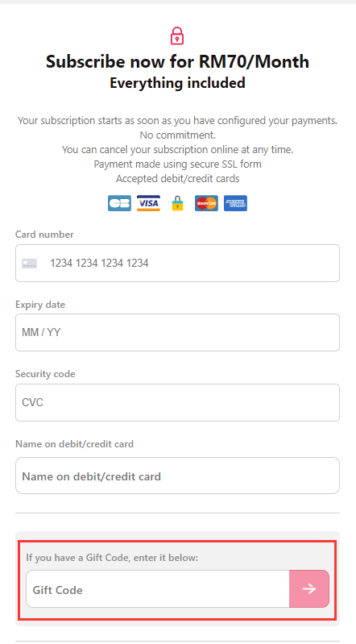Click the "Subscribe now for RM70/Month" heading
Viewport: 356px width, 644px height.
pos(177,61)
